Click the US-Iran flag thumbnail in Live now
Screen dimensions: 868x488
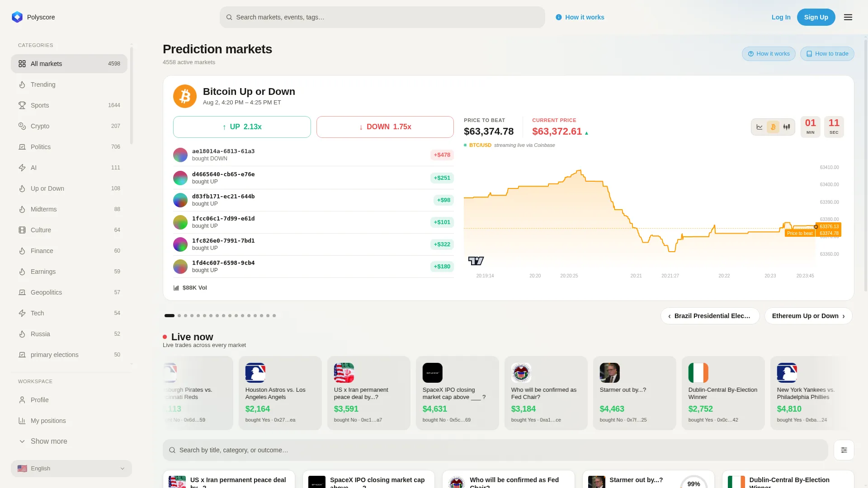[x=344, y=373]
